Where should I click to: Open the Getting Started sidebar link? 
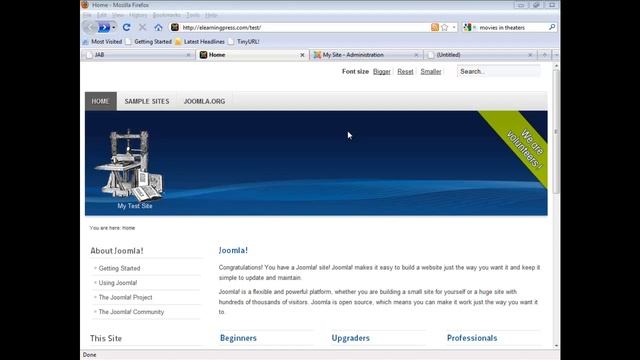120,268
